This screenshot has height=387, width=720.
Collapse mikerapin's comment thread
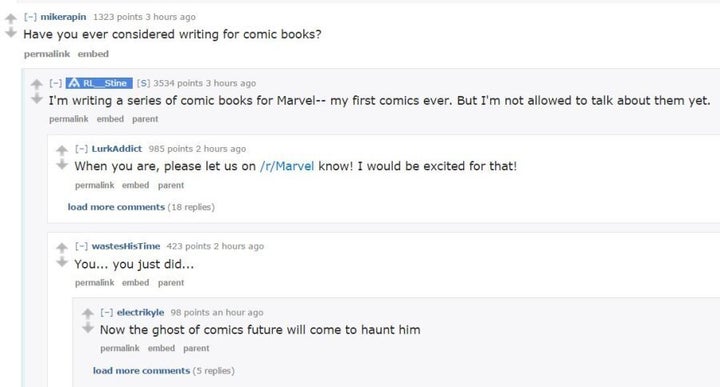click(x=30, y=17)
